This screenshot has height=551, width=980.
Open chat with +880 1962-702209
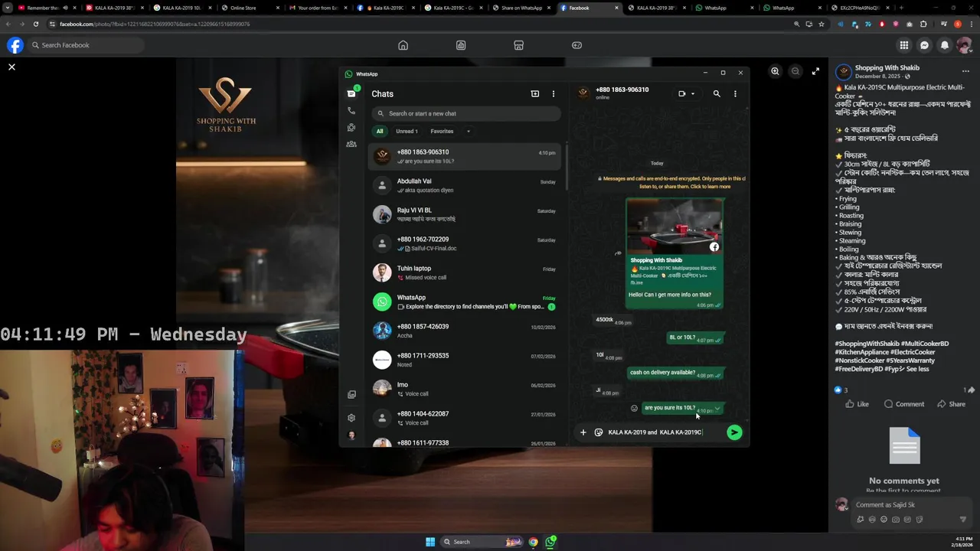coord(465,243)
